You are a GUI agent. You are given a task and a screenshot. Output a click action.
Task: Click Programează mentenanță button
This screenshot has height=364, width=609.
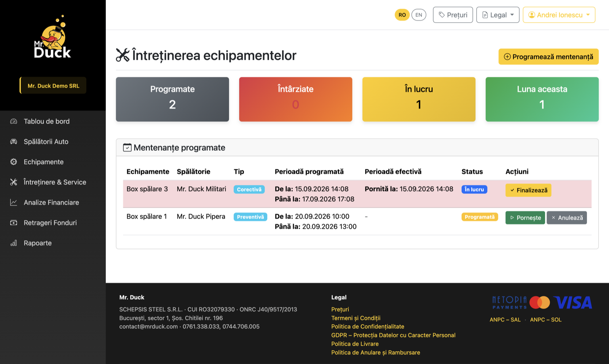click(548, 57)
